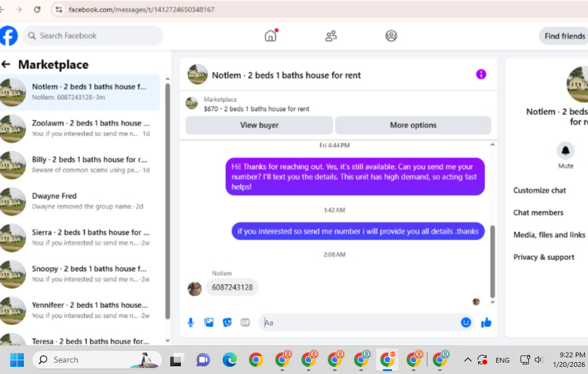The width and height of the screenshot is (588, 374).
Task: Expand Privacy & support section
Action: point(544,257)
